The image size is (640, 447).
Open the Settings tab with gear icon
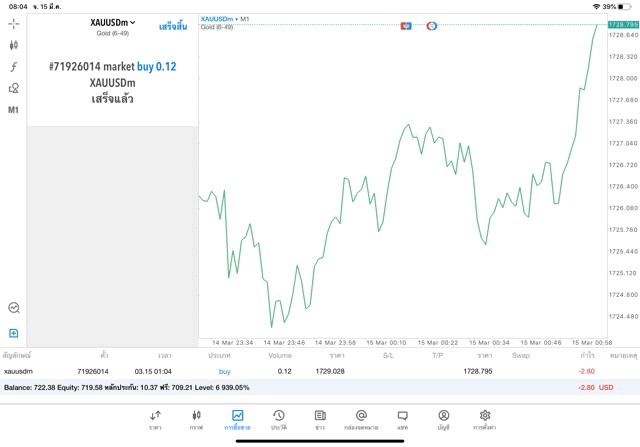click(x=484, y=420)
